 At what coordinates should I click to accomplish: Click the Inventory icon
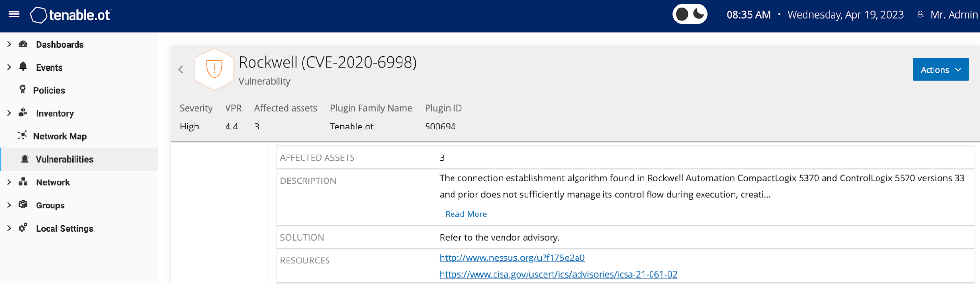[x=23, y=112]
